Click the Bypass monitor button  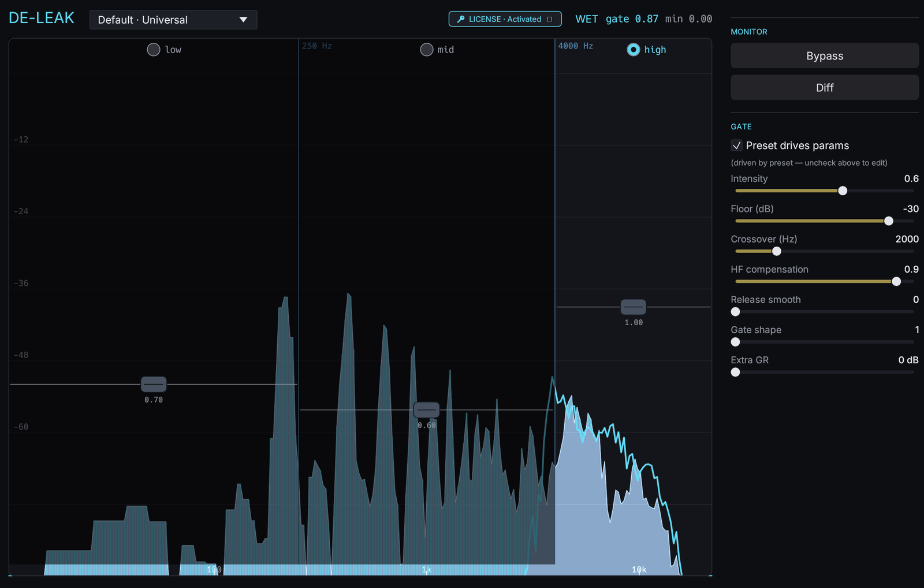tap(825, 56)
